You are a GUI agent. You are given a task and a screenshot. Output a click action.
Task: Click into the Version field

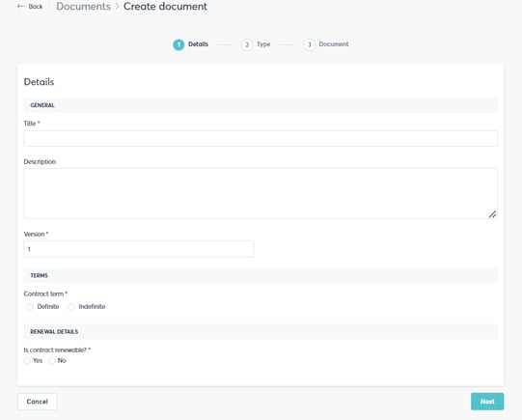point(139,249)
